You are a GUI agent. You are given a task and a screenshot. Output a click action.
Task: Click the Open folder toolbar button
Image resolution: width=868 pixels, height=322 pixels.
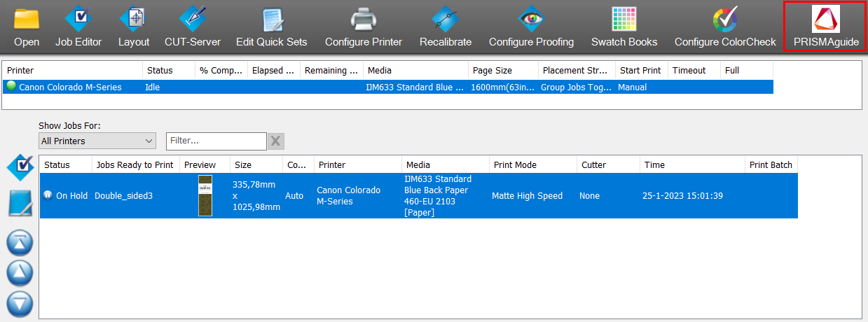coord(27,27)
